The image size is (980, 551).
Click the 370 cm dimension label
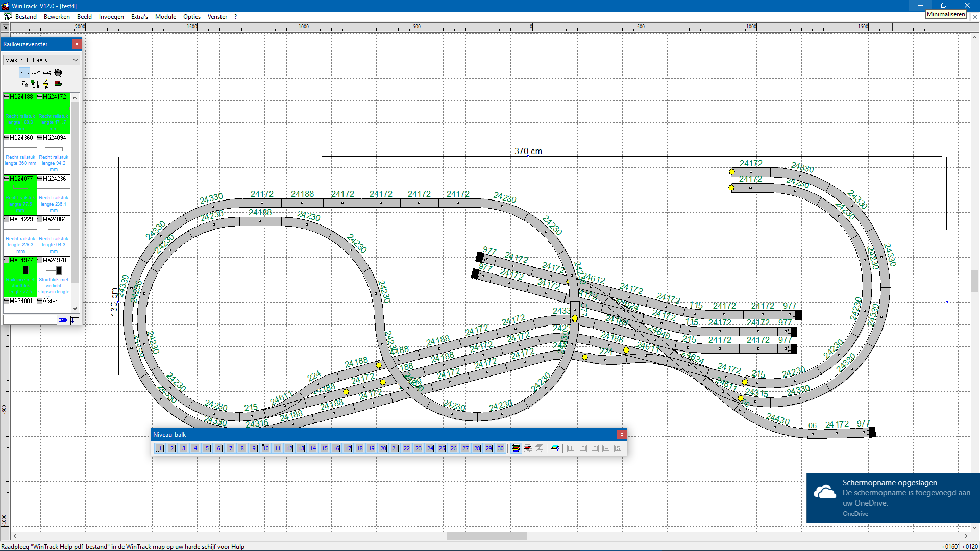point(528,151)
